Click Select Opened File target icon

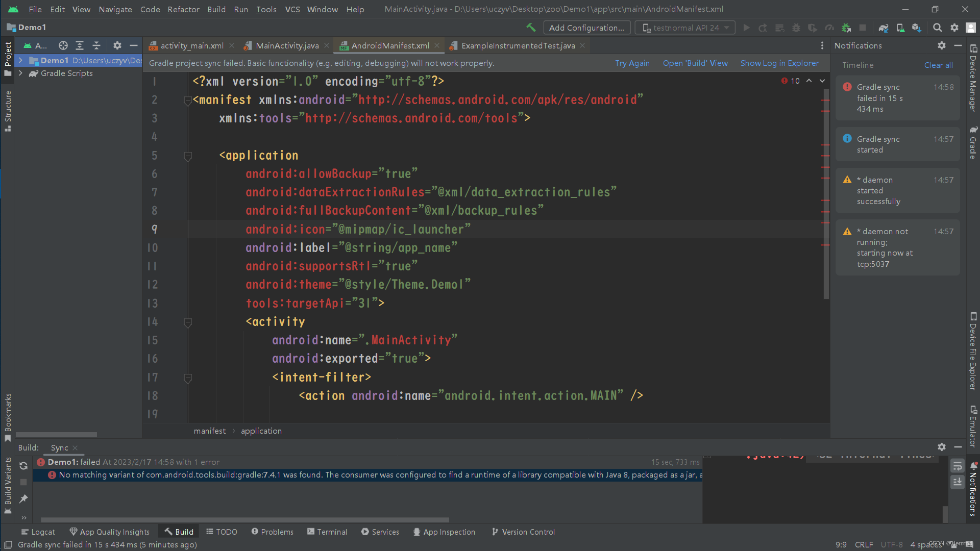[63, 45]
